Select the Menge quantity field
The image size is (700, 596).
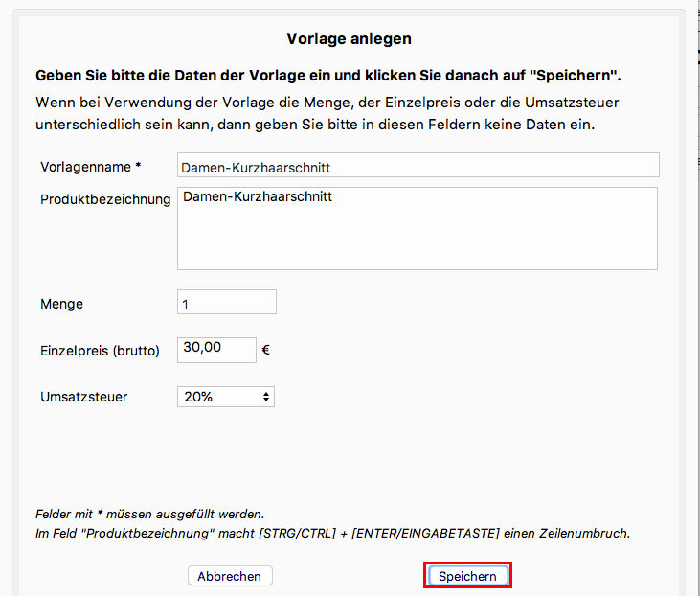[x=227, y=303]
